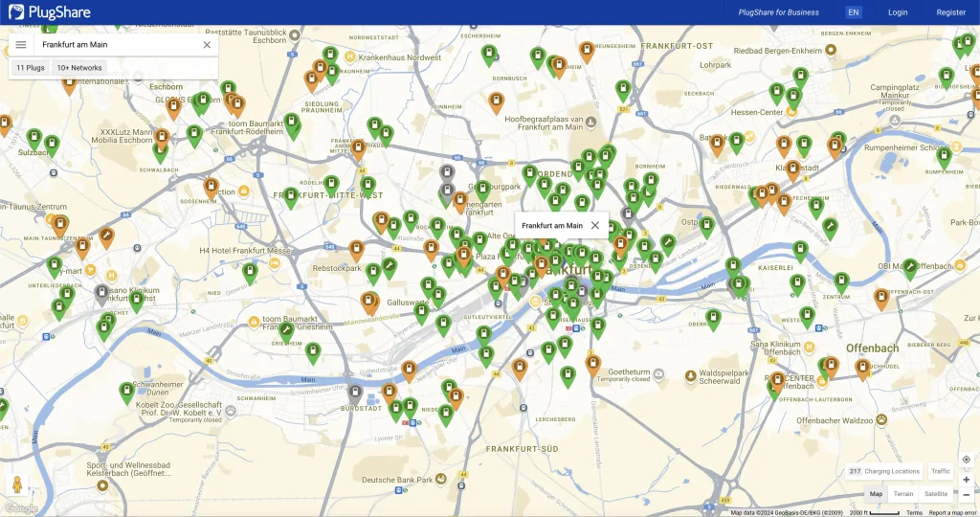
Task: Select green charger marker near Oberrad
Action: (x=712, y=318)
